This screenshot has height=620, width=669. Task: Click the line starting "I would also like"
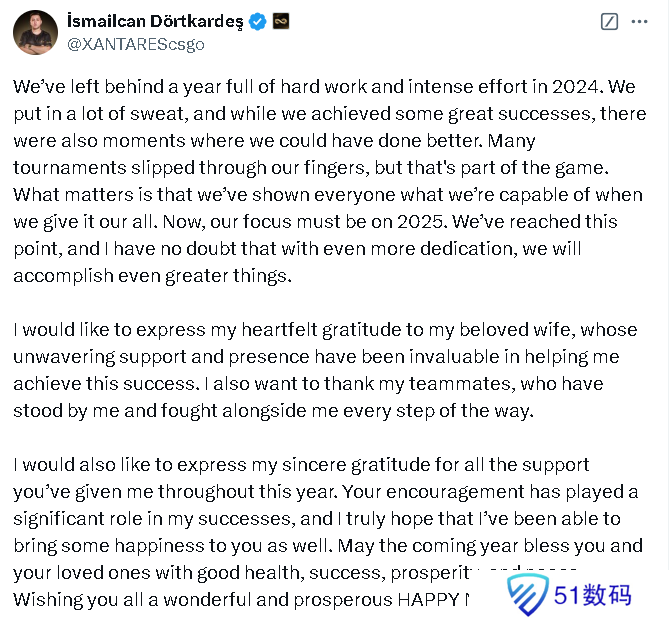pos(300,465)
